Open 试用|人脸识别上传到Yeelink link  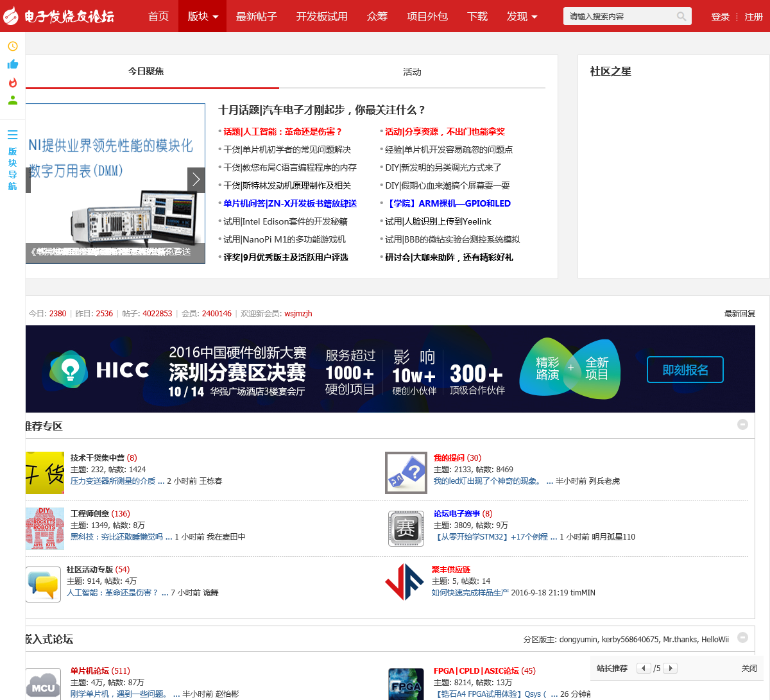pyautogui.click(x=438, y=221)
